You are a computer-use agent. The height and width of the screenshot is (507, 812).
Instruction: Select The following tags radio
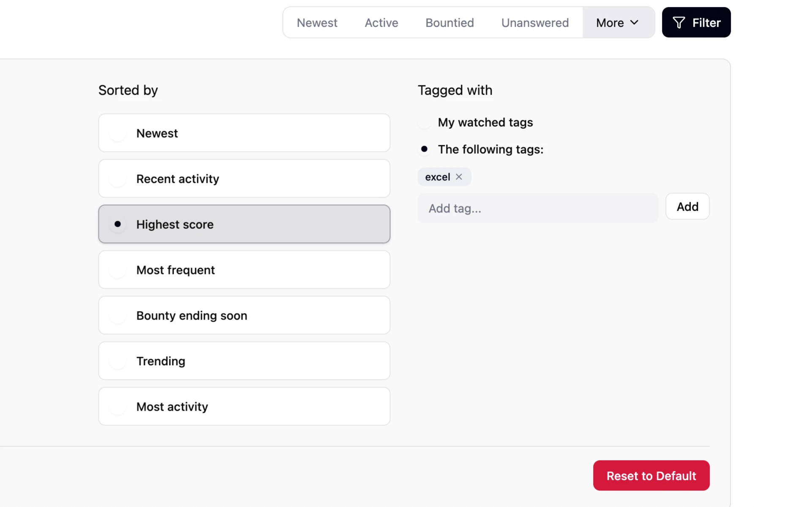click(425, 149)
